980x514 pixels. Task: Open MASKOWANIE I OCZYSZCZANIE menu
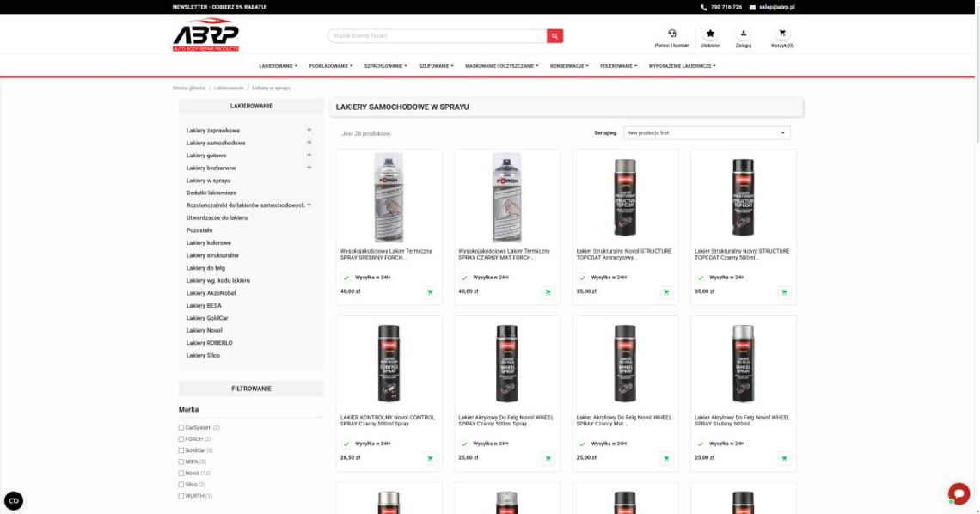pos(501,66)
